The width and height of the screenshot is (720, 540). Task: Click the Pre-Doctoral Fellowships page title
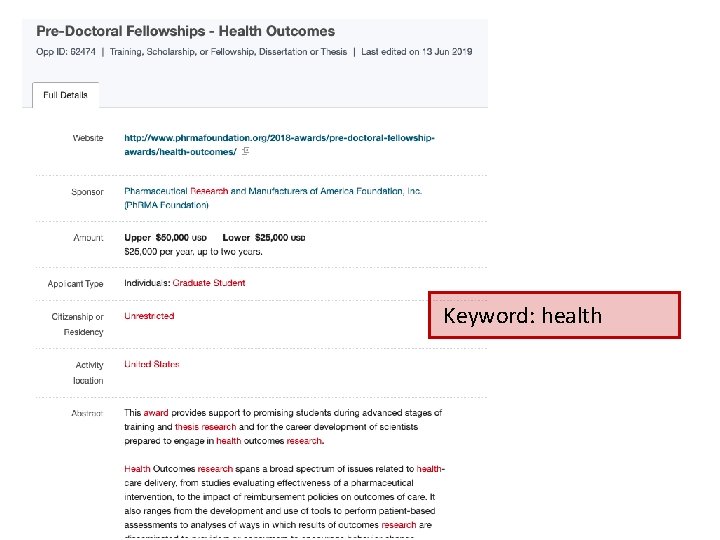186,32
